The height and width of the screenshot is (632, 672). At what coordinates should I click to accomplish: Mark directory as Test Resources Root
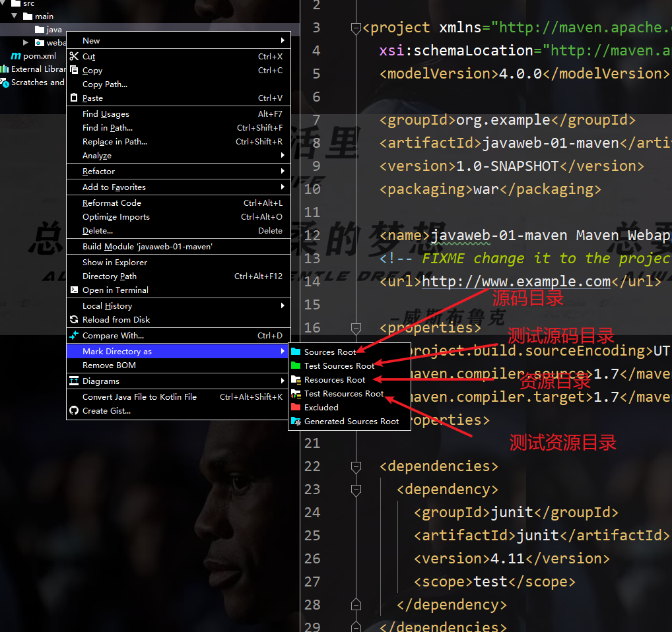click(350, 393)
